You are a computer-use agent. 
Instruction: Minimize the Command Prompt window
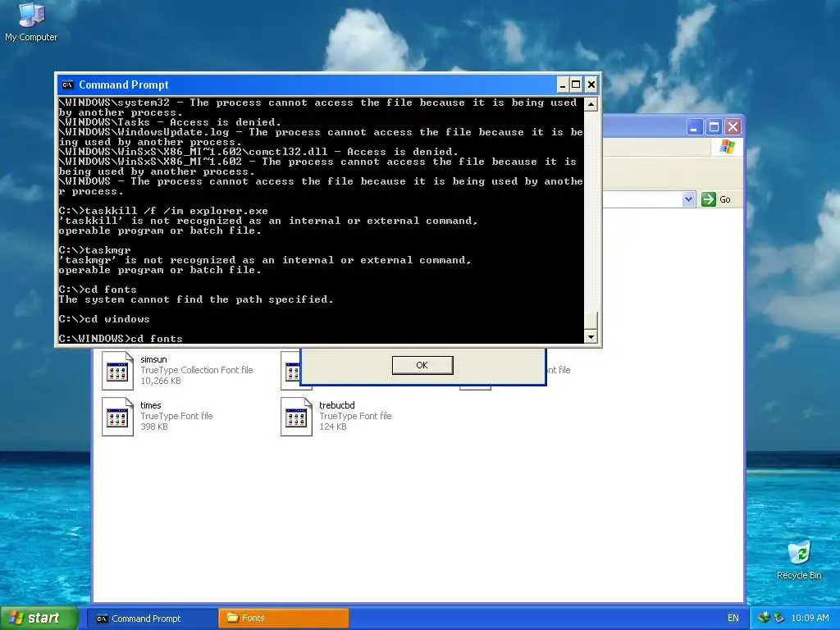[563, 84]
